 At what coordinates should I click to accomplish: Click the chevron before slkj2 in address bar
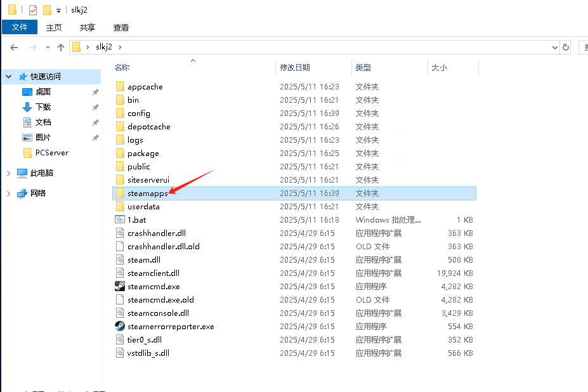(x=88, y=48)
